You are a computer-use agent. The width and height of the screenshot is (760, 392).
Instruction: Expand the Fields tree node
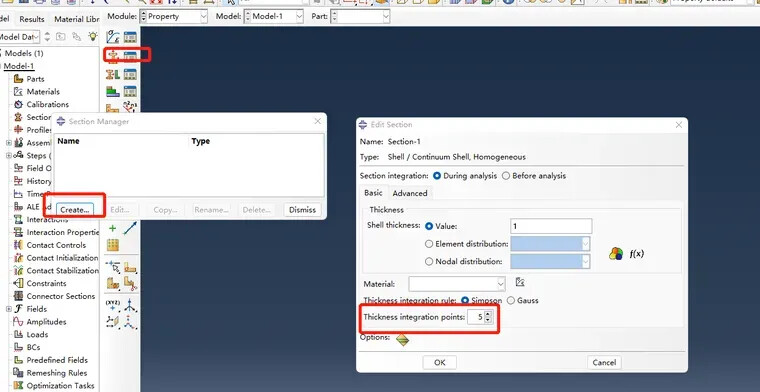9,309
